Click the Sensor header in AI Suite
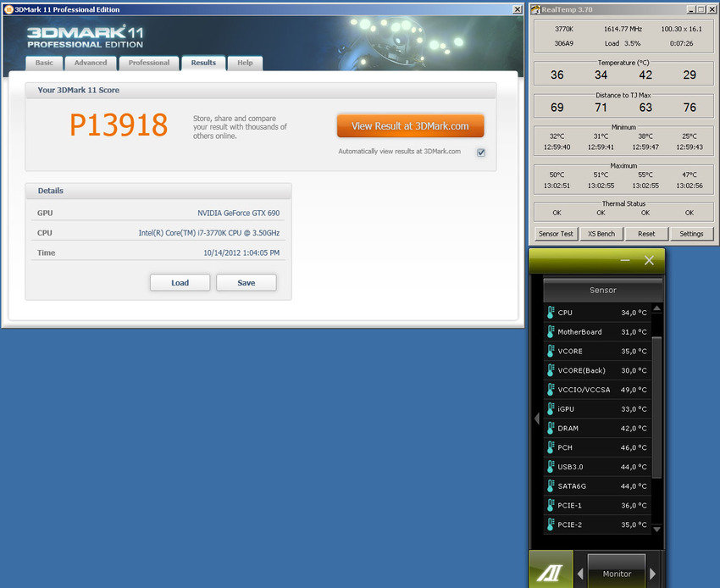This screenshot has height=588, width=720. (x=603, y=290)
